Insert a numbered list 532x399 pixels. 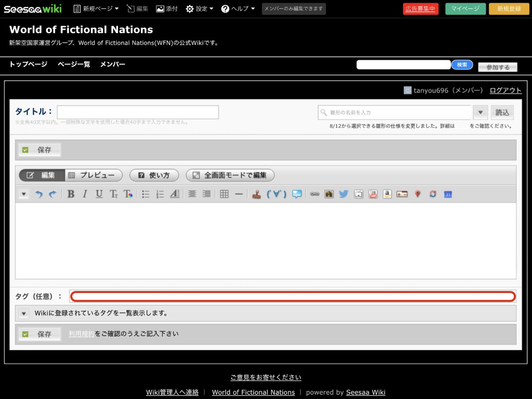pyautogui.click(x=160, y=194)
